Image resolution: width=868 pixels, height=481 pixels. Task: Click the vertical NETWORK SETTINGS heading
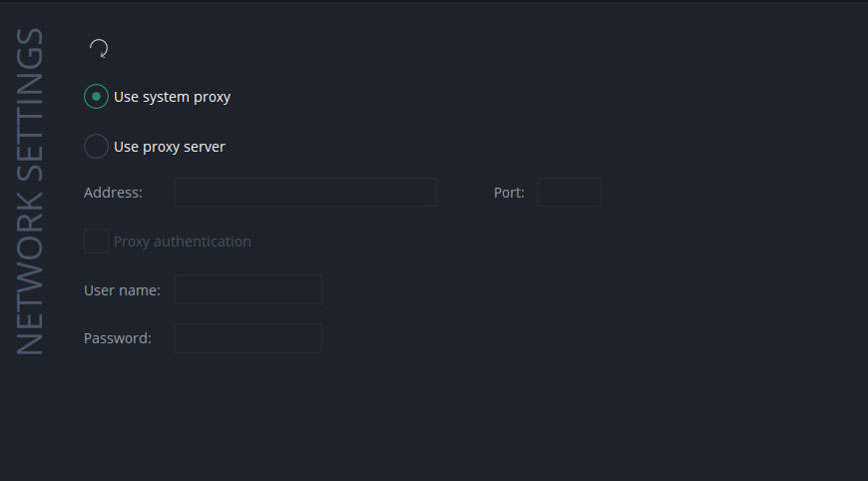coord(31,192)
